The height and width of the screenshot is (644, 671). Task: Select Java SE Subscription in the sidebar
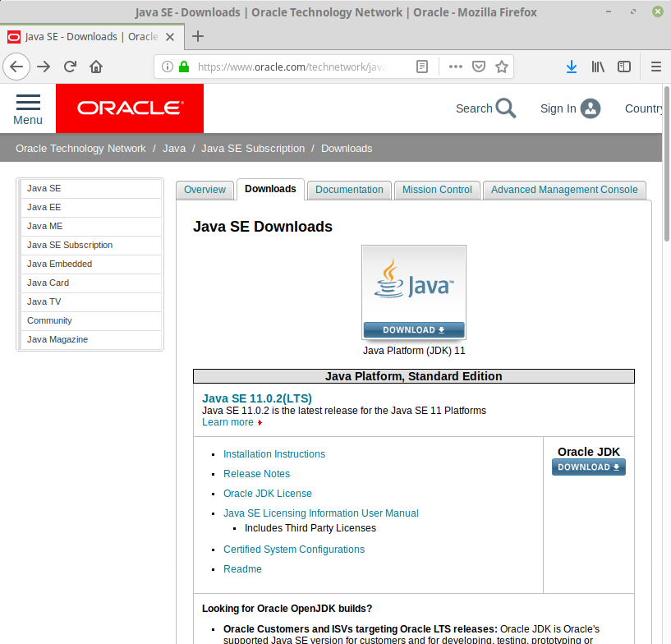tap(90, 245)
